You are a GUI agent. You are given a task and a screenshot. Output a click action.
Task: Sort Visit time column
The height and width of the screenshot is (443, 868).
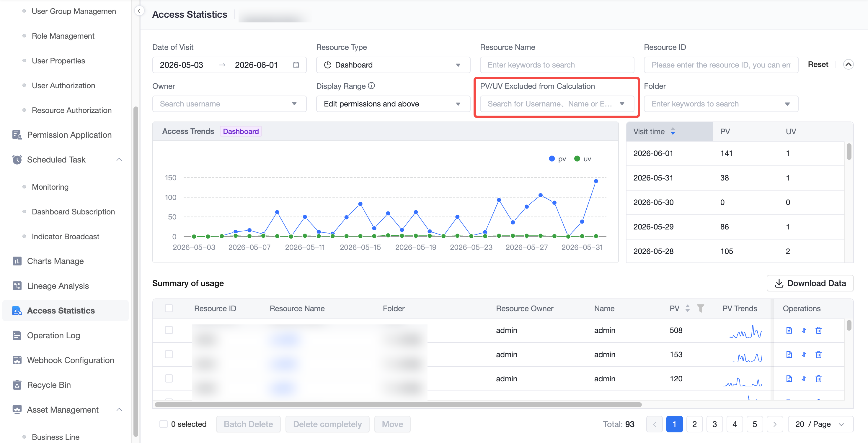coord(673,131)
